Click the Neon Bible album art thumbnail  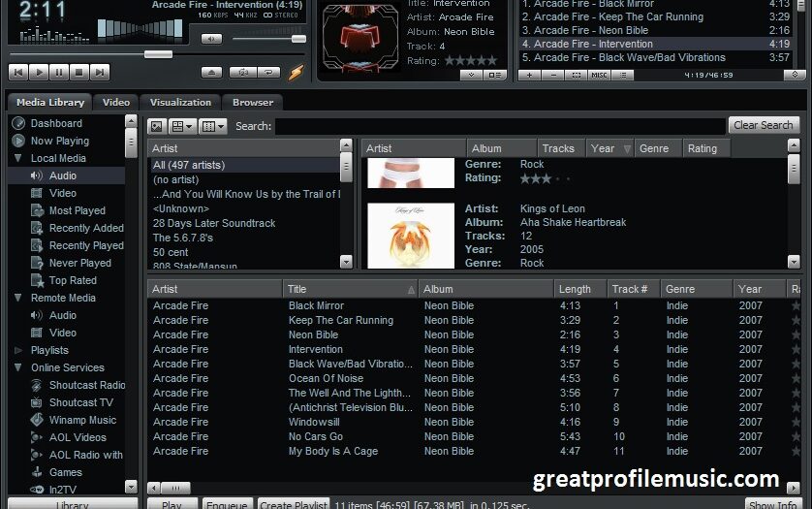359,38
